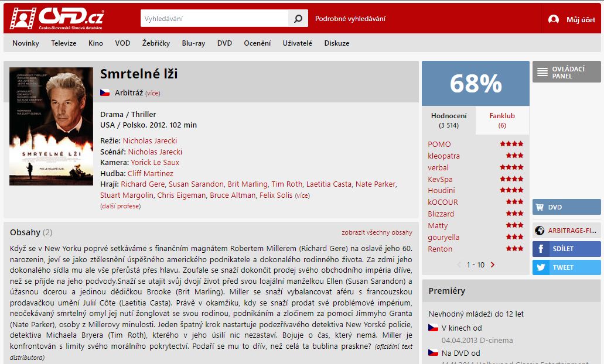This screenshot has width=604, height=364.
Task: Expand (další profese) crew list
Action: tap(120, 206)
